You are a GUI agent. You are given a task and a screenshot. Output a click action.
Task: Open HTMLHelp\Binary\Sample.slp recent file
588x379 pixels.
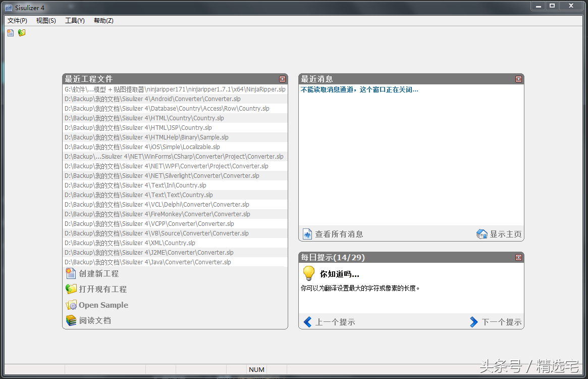pos(175,137)
